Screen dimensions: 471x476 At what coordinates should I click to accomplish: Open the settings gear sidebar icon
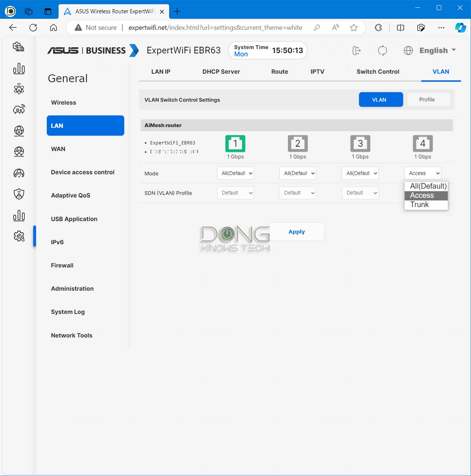19,236
